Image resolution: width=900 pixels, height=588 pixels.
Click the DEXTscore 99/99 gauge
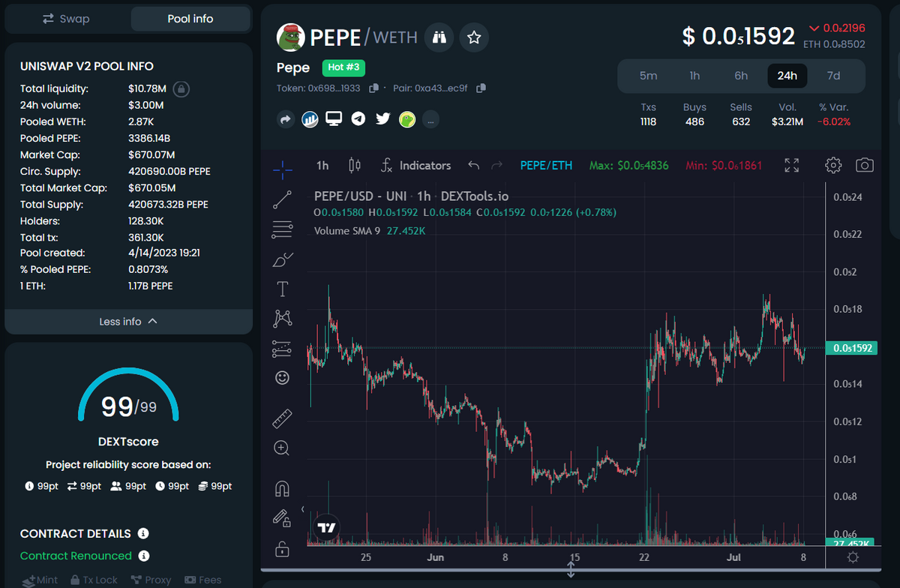(x=128, y=395)
